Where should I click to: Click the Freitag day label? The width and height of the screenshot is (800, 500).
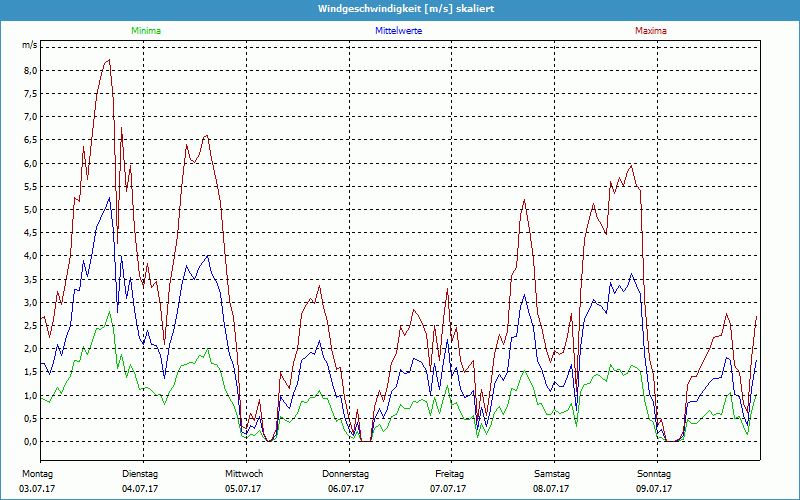(x=449, y=474)
